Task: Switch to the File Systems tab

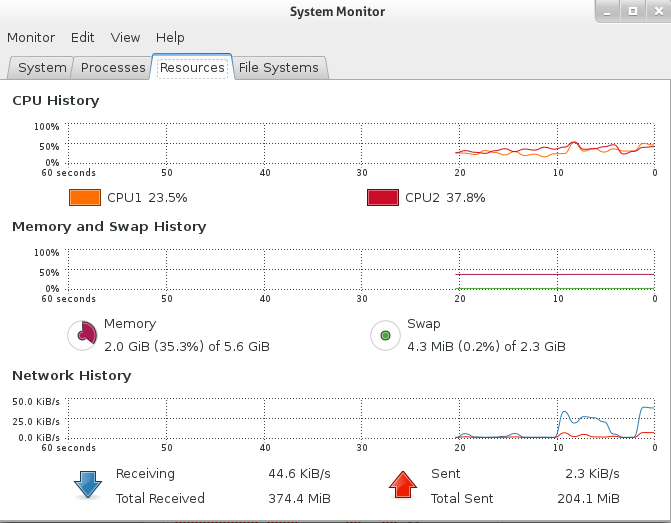Action: click(279, 68)
